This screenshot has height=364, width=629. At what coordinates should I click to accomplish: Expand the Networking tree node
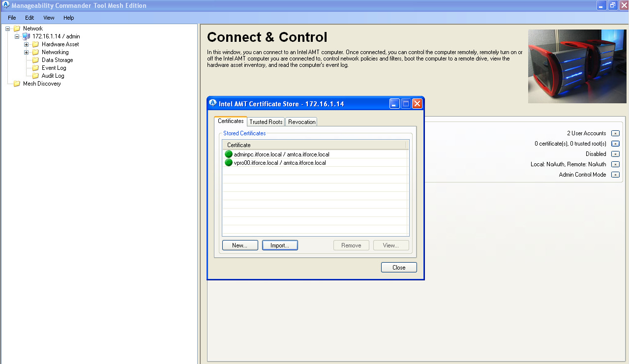click(x=27, y=52)
